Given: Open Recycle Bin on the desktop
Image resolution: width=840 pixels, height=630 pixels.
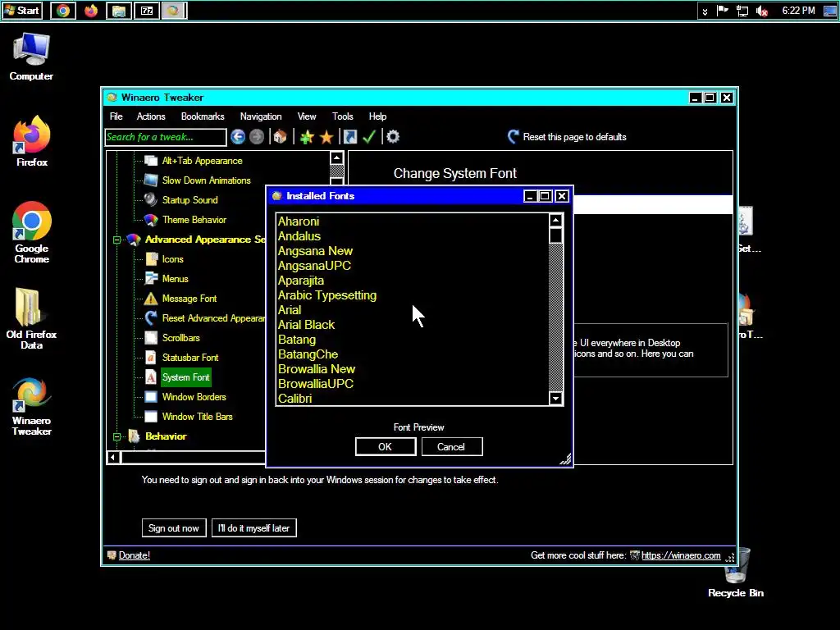Looking at the screenshot, I should pyautogui.click(x=736, y=572).
